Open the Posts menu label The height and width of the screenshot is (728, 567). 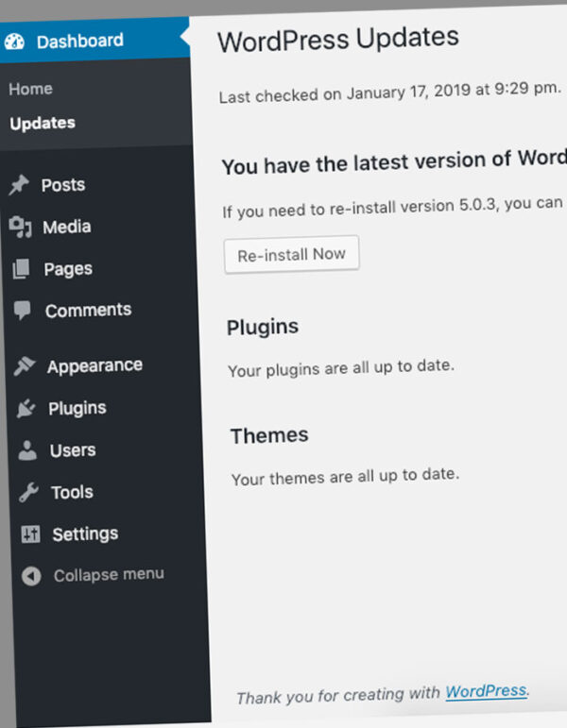tap(63, 185)
